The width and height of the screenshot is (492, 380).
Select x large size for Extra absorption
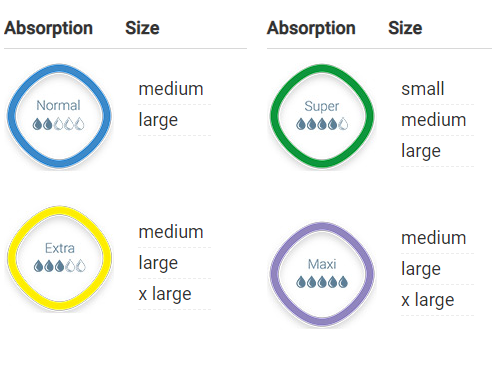pos(165,294)
